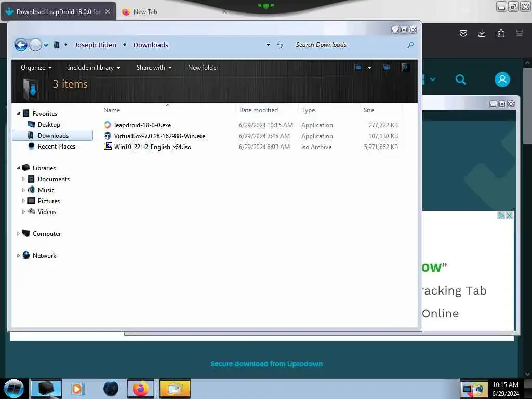Collapse the Libraries tree section

[18, 168]
